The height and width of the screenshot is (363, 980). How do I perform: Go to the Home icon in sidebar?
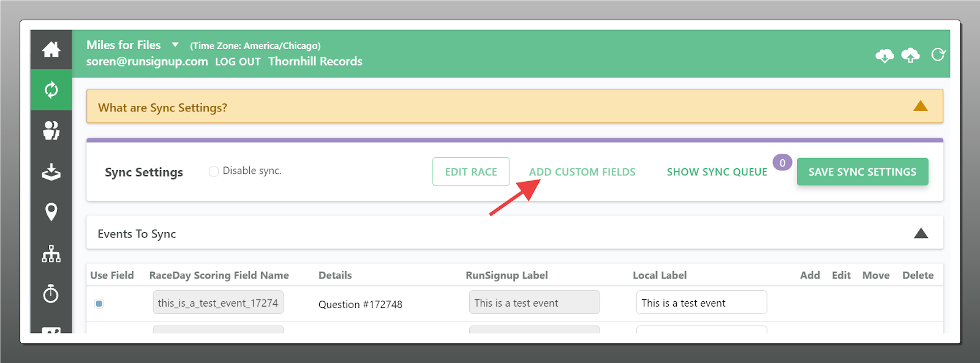[x=51, y=50]
